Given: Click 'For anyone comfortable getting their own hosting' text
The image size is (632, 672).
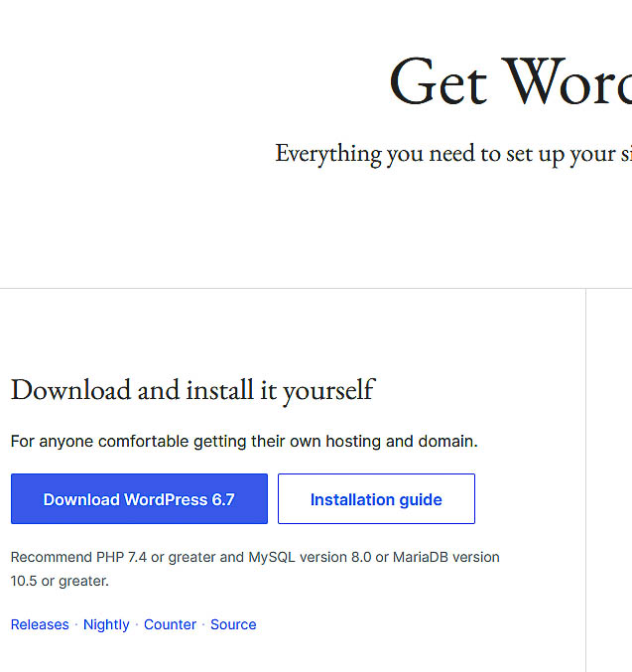Looking at the screenshot, I should coord(244,442).
